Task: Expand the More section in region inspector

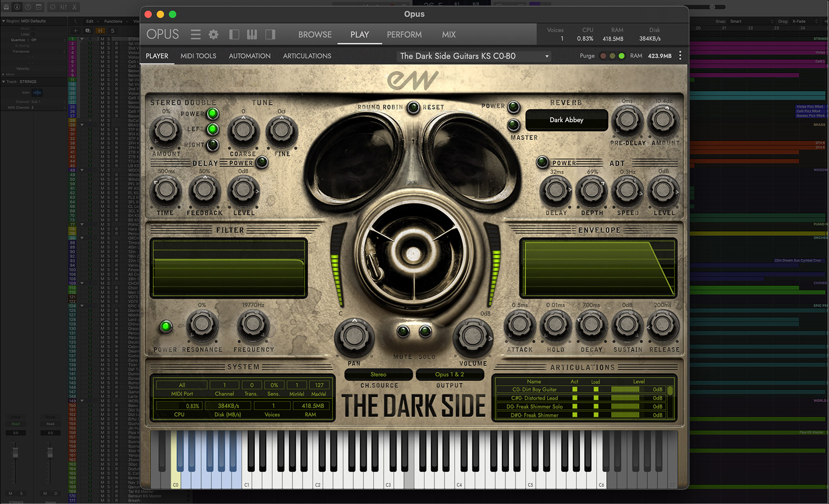Action: coord(3,74)
